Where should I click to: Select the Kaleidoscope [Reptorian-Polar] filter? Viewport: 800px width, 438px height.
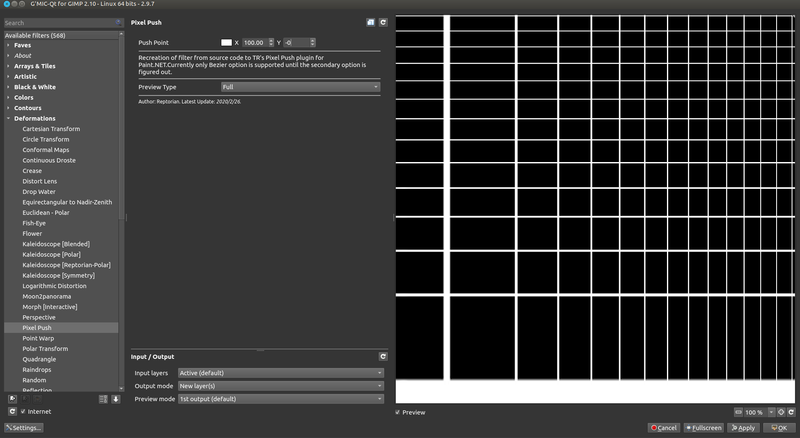click(x=66, y=265)
